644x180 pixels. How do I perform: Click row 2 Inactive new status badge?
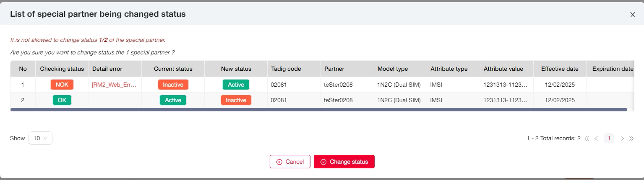tap(236, 100)
